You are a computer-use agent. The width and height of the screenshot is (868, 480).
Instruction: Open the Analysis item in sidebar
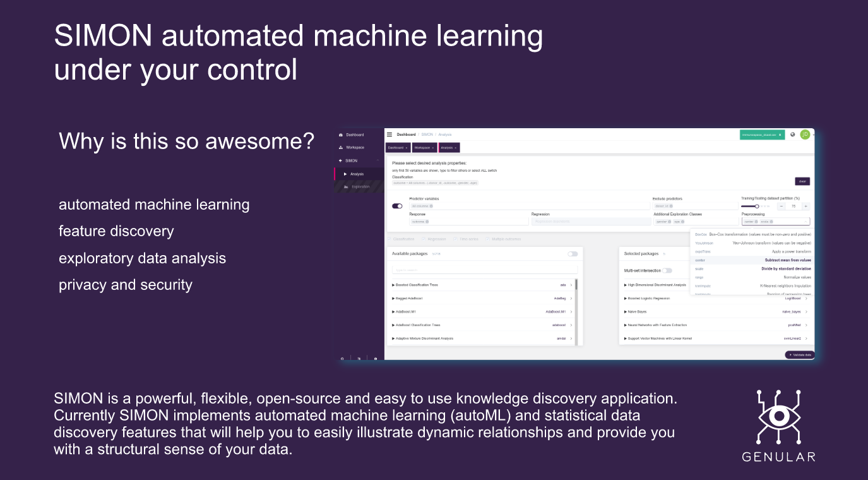359,174
